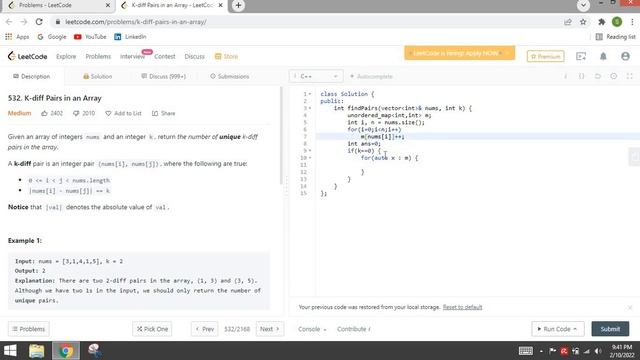Click code editor line 11

coord(478,165)
